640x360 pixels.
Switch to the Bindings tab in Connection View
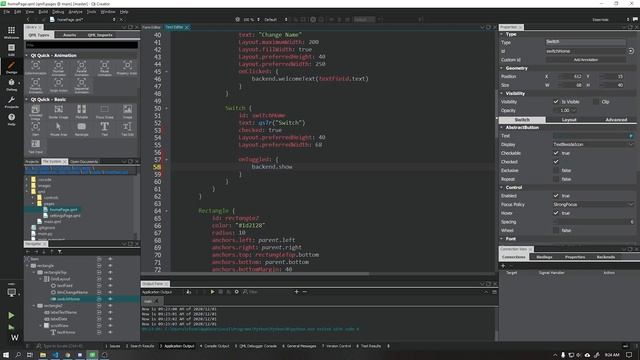544,257
